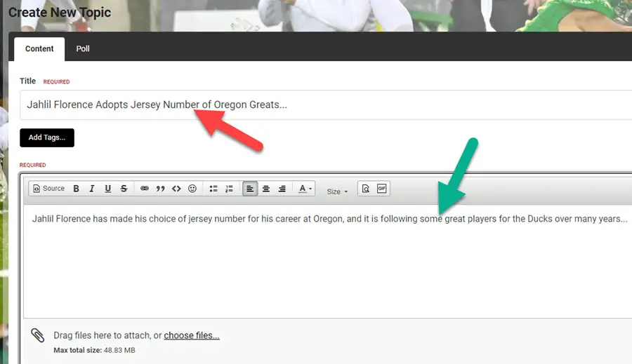Toggle bold formatting in the editor

[x=76, y=189]
